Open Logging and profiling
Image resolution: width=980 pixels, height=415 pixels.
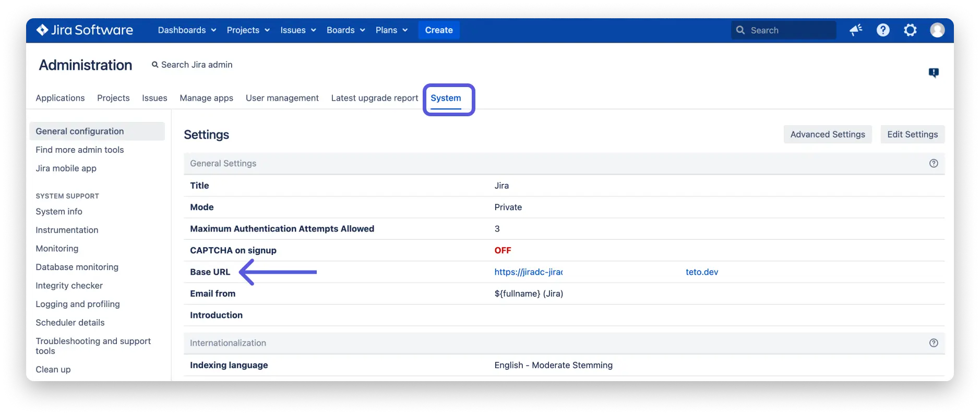[x=78, y=304]
